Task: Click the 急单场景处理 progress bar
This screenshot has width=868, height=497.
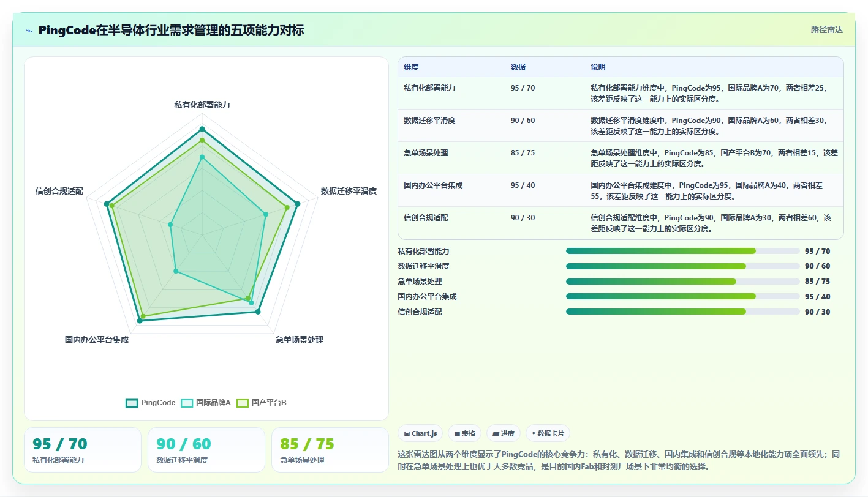Action: point(683,282)
